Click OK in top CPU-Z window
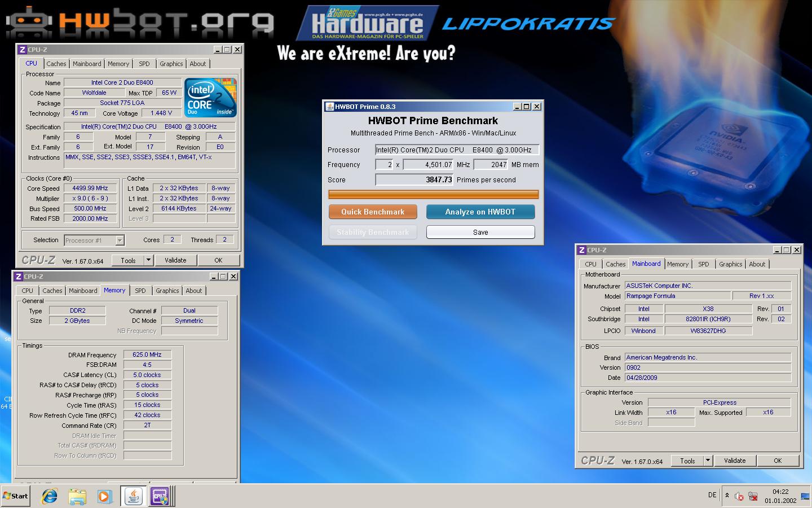This screenshot has height=508, width=812. 218,260
